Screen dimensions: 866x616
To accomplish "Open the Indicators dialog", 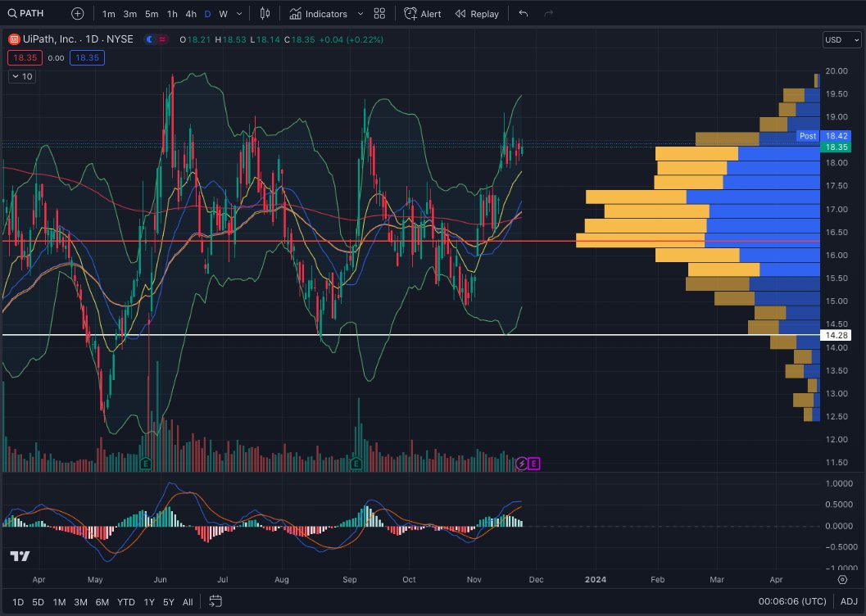I will click(319, 14).
